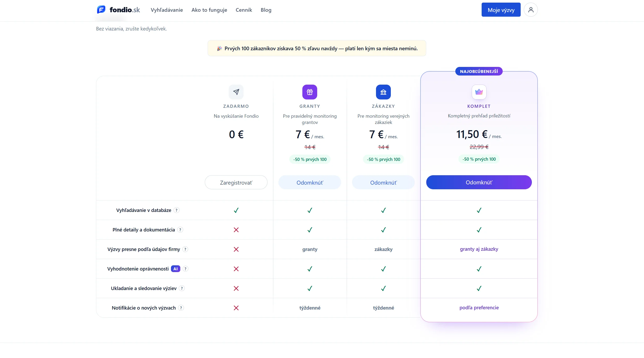Viewport: 644px width, 358px height.
Task: Click Komplet checkmark in Vyhľadávanie v databáze row
Action: [x=479, y=210]
